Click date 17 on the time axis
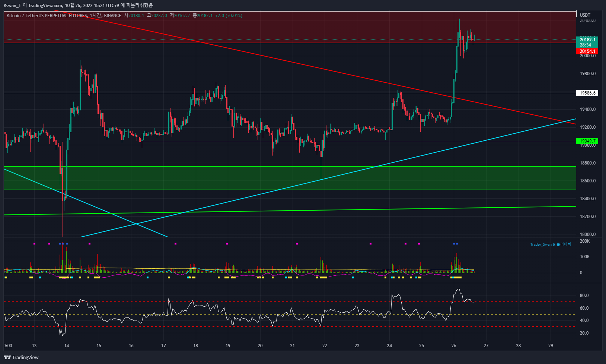The width and height of the screenshot is (606, 364). pos(163,346)
